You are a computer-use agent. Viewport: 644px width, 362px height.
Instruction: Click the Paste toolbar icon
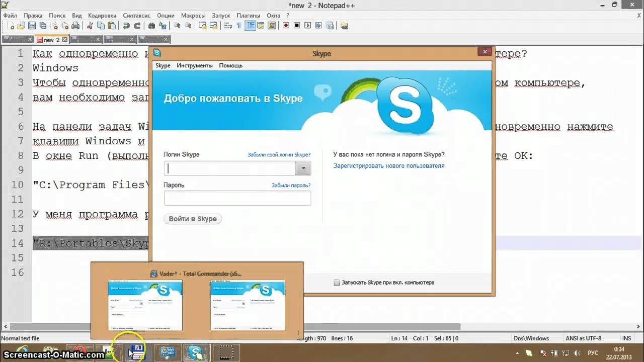(x=112, y=25)
